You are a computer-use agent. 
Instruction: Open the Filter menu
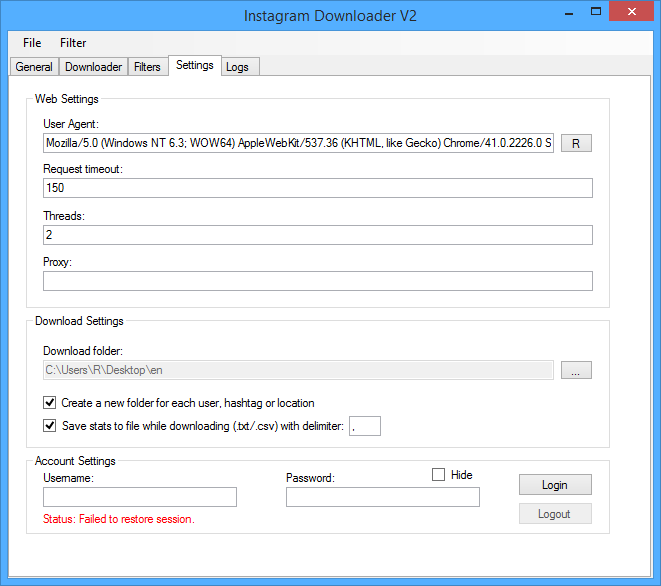(73, 43)
